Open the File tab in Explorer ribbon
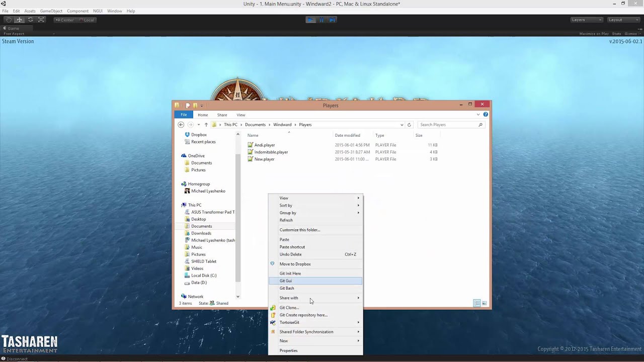Screen dimensions: 644x362 (184, 115)
